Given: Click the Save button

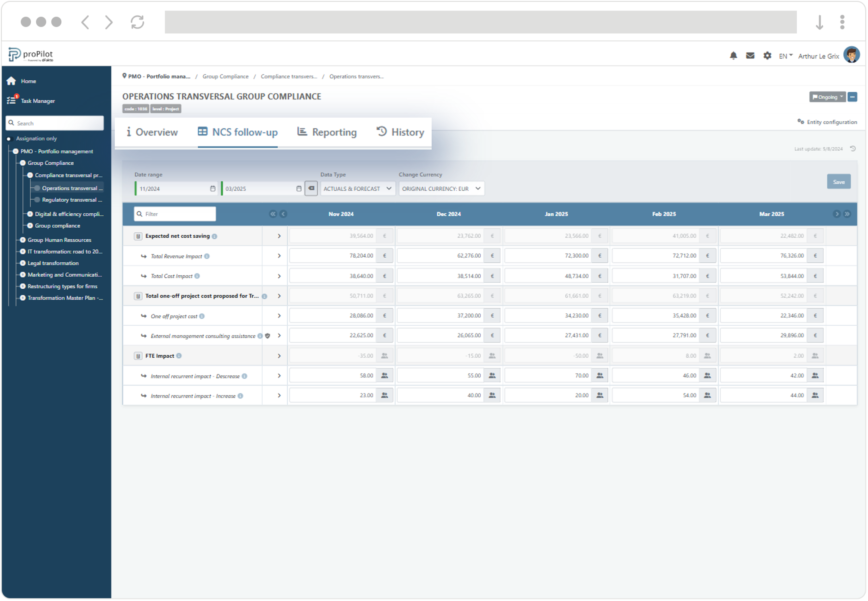Looking at the screenshot, I should (x=839, y=182).
